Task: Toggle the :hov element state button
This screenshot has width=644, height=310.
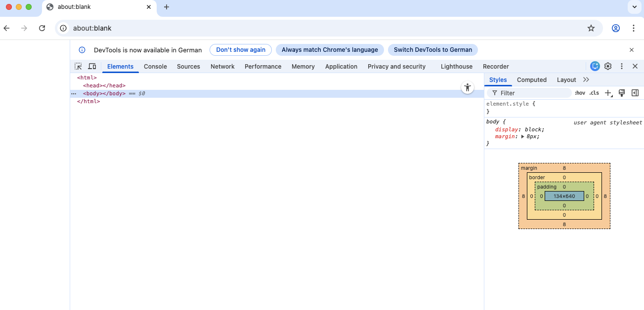Action: (580, 93)
